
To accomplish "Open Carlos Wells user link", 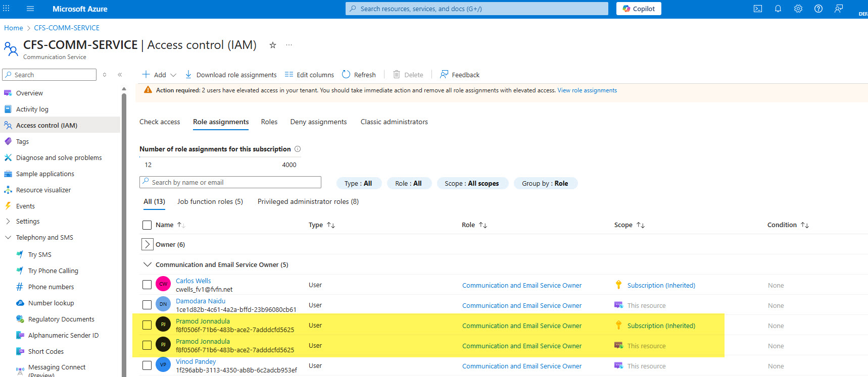I will pos(194,281).
